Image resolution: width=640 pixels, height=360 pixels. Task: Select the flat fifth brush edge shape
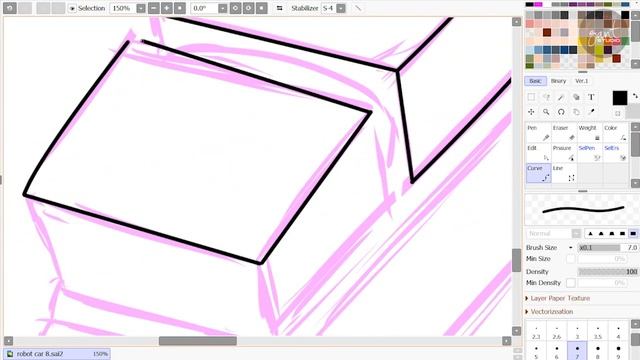pos(633,233)
